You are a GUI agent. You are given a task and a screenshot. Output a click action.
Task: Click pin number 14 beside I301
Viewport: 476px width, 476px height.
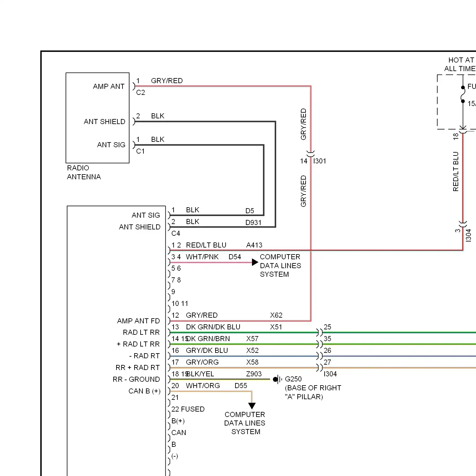pyautogui.click(x=304, y=161)
